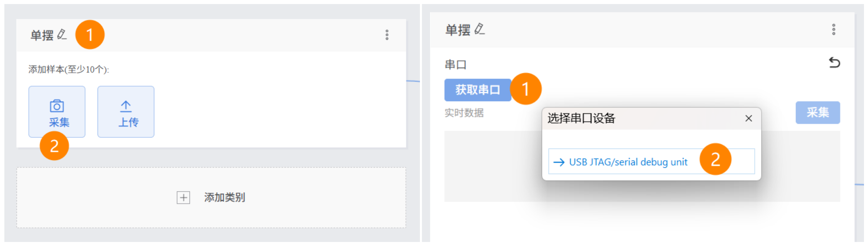The image size is (868, 246).
Task: Click the 单摆 title in the serial port panel
Action: click(457, 30)
